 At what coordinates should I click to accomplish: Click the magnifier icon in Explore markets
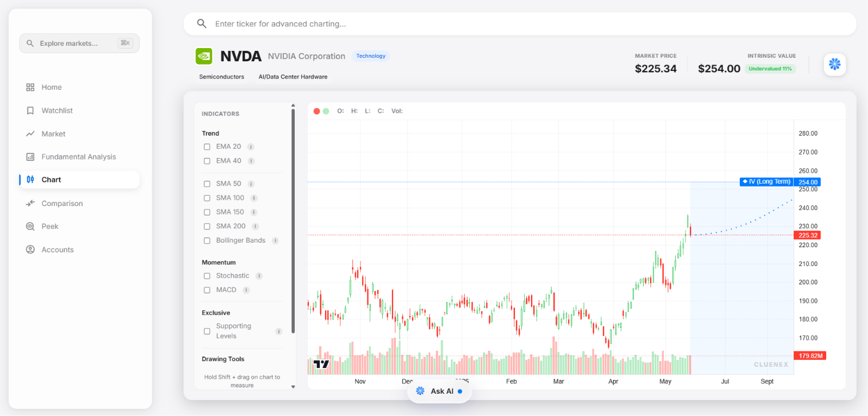pos(30,43)
